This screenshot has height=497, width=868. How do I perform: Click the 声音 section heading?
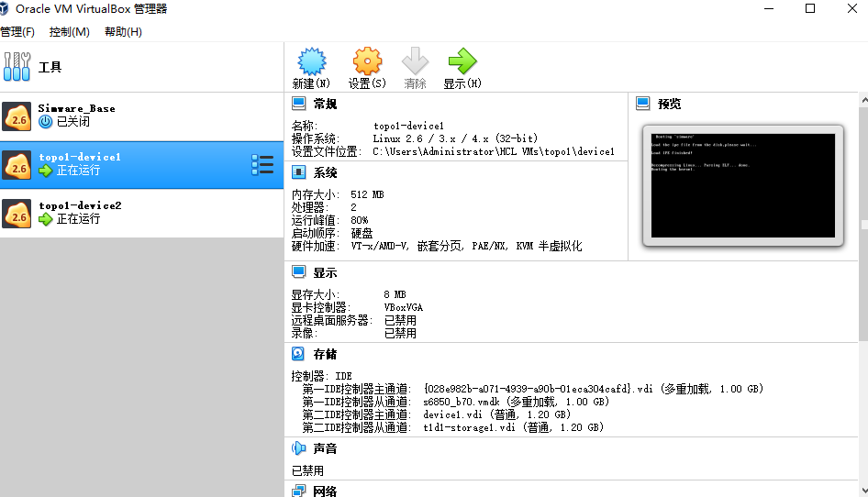(x=325, y=448)
